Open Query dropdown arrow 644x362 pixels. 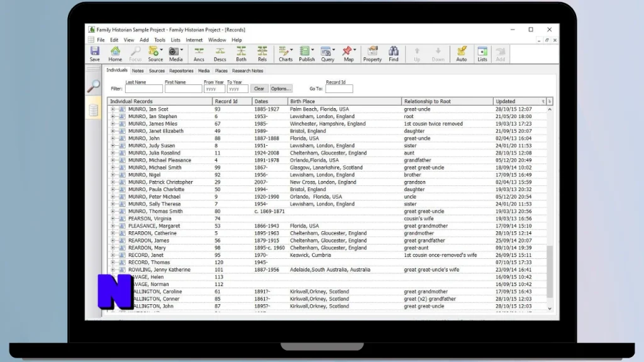pyautogui.click(x=333, y=50)
